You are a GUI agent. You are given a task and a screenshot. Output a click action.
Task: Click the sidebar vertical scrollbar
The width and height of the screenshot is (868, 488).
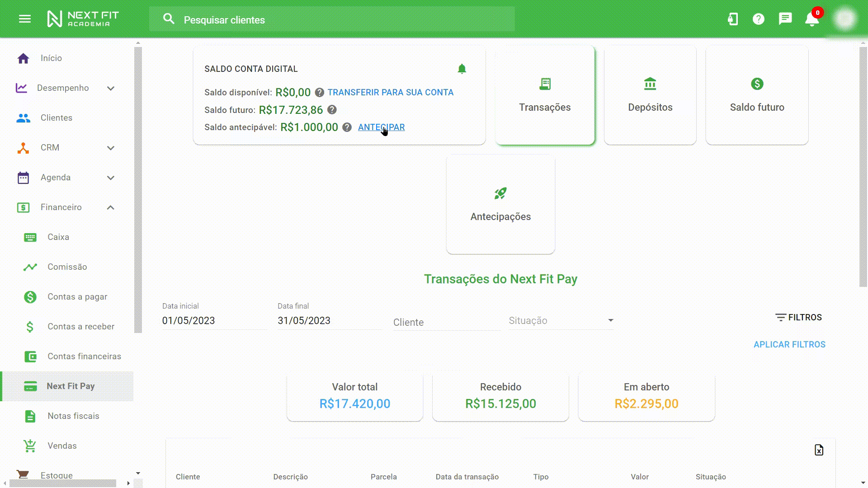pyautogui.click(x=138, y=190)
